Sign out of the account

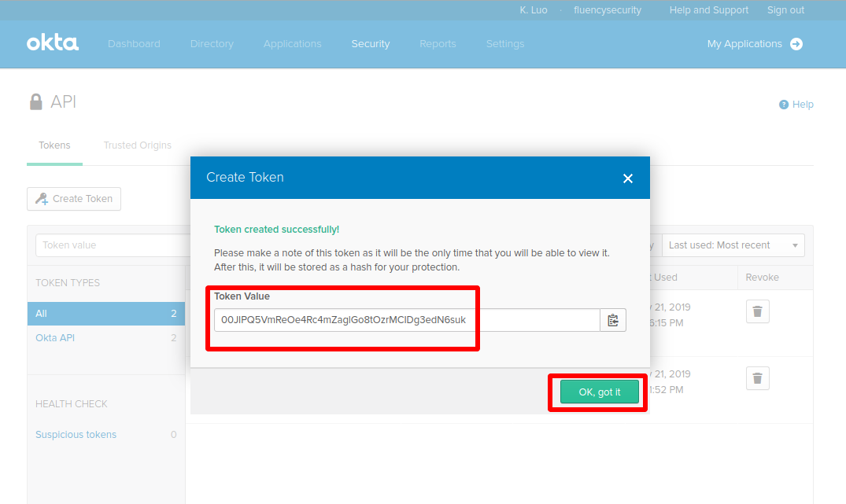[785, 10]
